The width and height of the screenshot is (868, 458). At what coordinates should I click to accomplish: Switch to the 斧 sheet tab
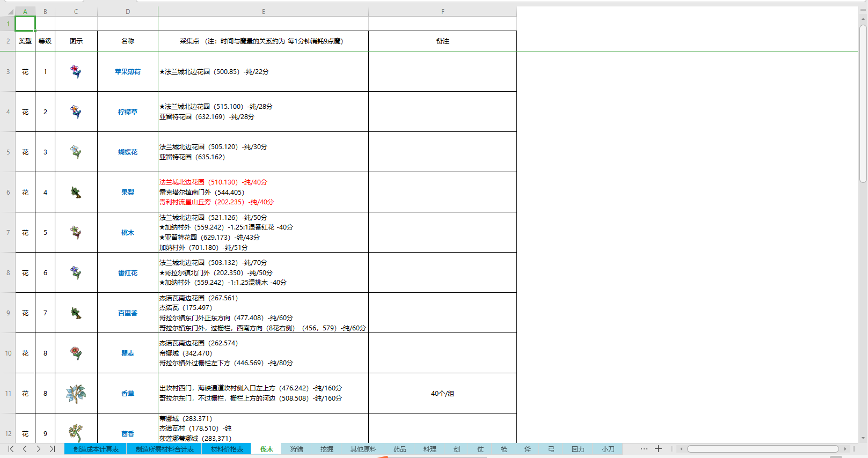pos(527,449)
